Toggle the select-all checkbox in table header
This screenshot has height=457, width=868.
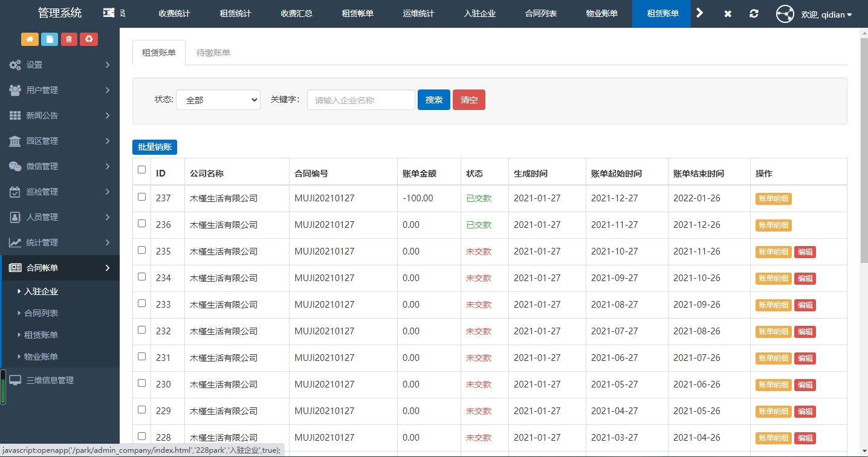pyautogui.click(x=142, y=170)
